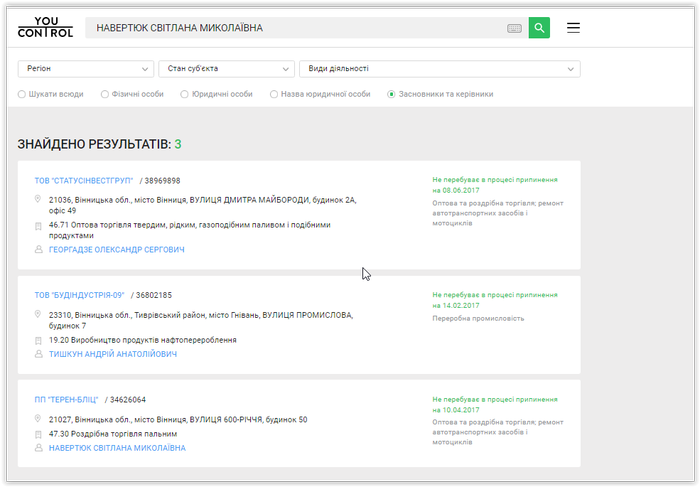
Task: Click status text dated 10.04.2017
Action: (x=495, y=404)
